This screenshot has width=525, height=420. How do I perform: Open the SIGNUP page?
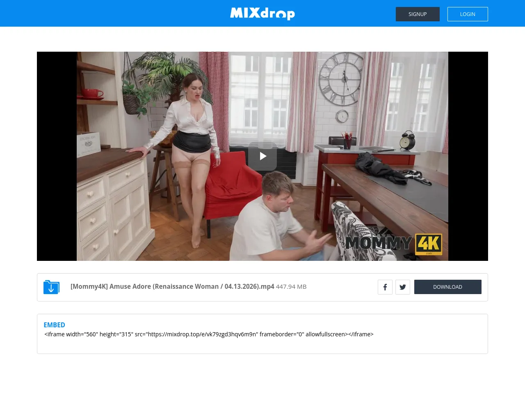(417, 14)
